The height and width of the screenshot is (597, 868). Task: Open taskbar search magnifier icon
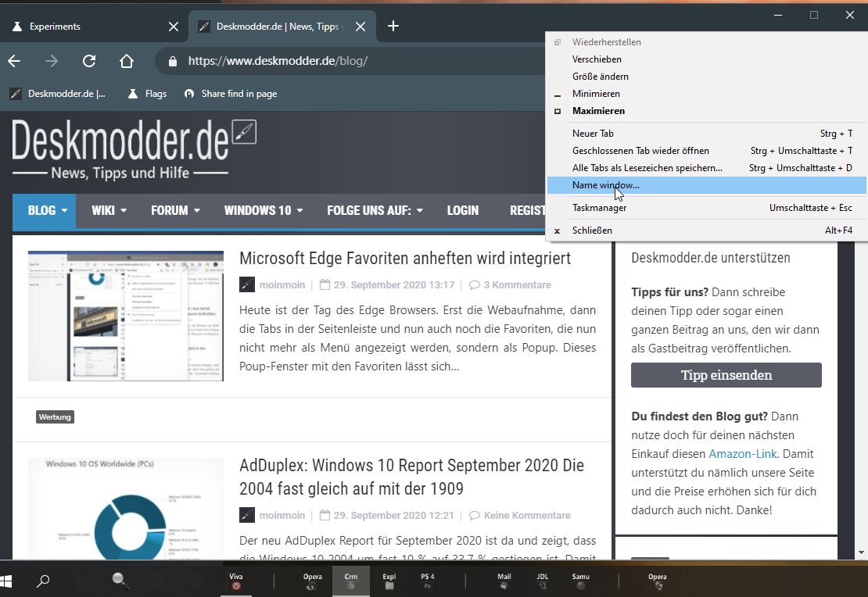(x=43, y=581)
